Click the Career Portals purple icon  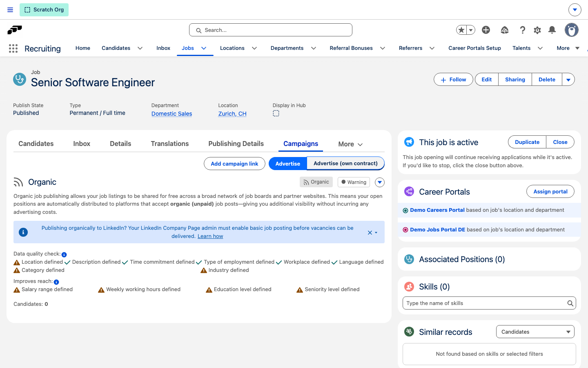409,191
